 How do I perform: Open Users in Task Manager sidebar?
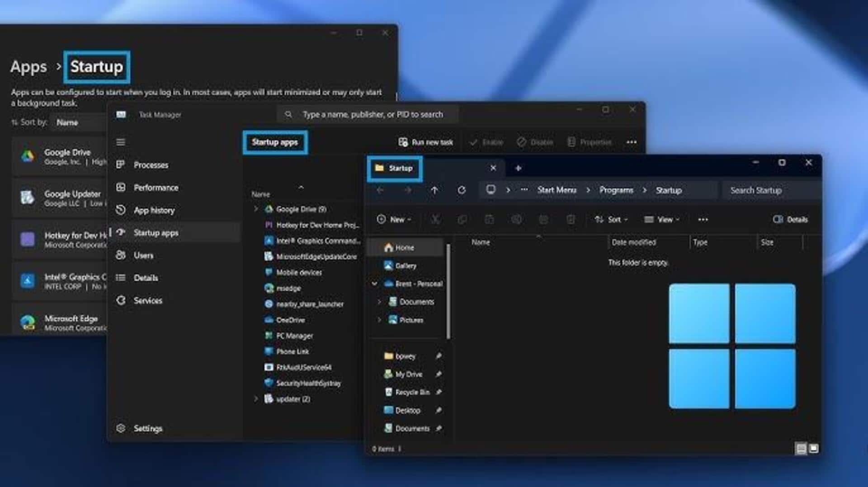pos(143,255)
